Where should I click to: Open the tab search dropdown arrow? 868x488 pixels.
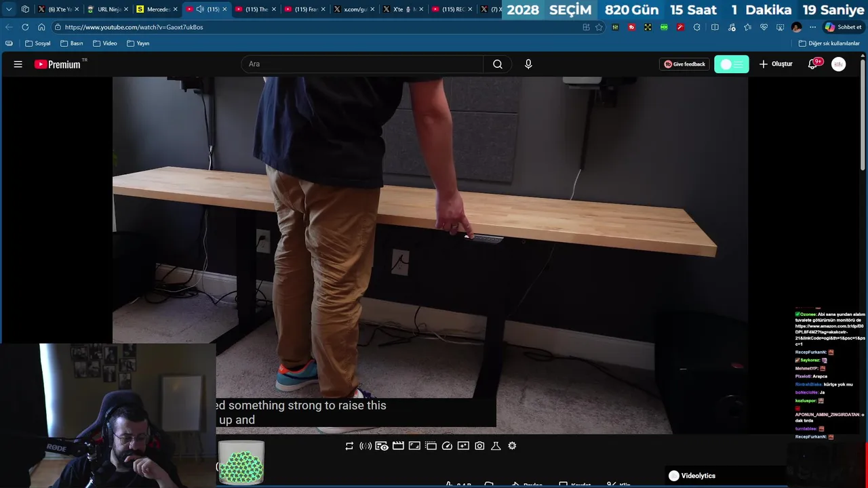9,9
